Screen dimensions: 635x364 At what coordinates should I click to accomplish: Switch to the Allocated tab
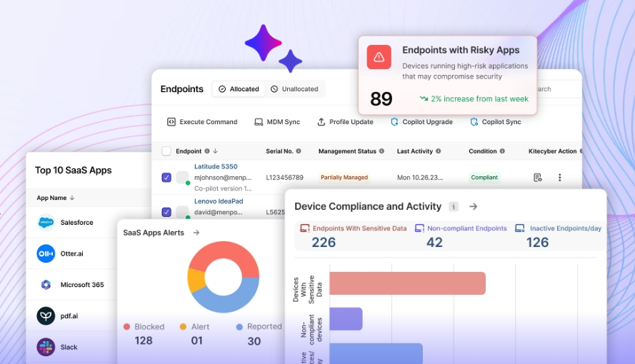coord(239,89)
